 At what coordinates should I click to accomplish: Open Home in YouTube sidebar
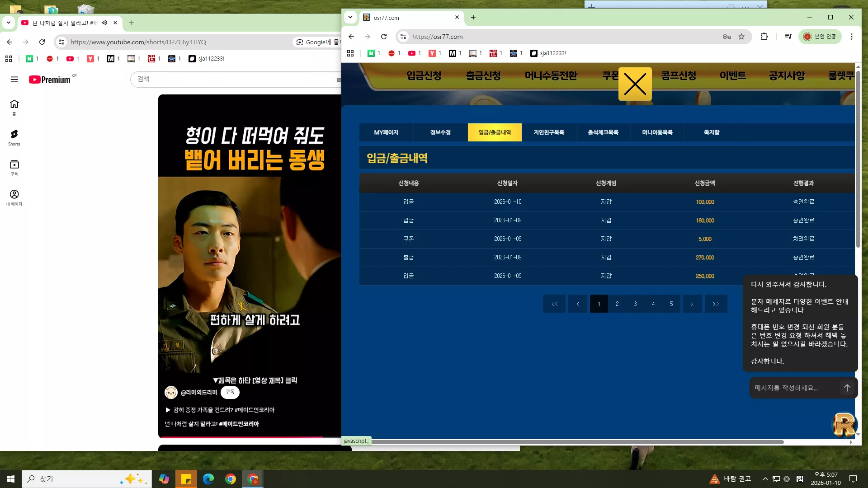point(14,108)
